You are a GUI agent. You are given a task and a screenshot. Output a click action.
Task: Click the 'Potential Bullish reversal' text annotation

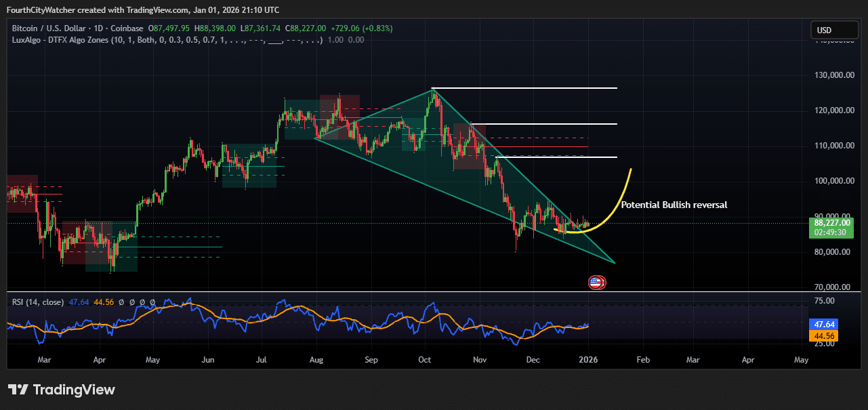tap(674, 205)
